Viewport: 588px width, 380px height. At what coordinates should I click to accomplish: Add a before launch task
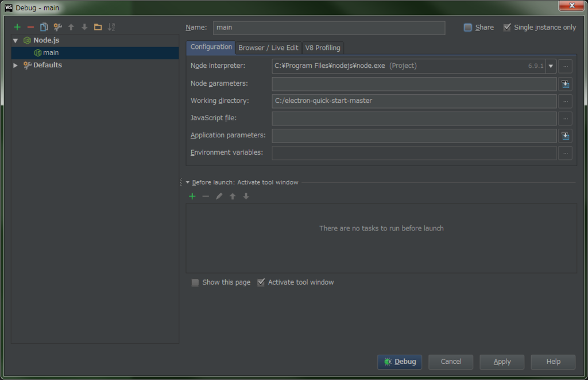pos(192,196)
